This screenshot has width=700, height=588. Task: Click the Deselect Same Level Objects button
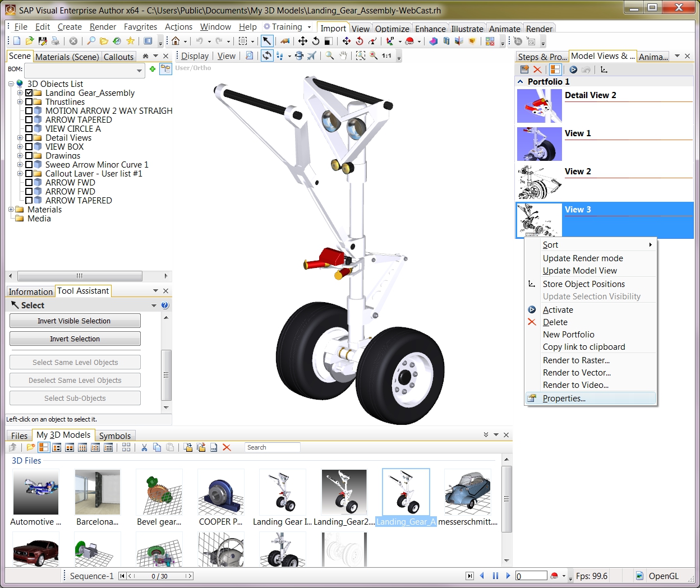[x=75, y=380]
